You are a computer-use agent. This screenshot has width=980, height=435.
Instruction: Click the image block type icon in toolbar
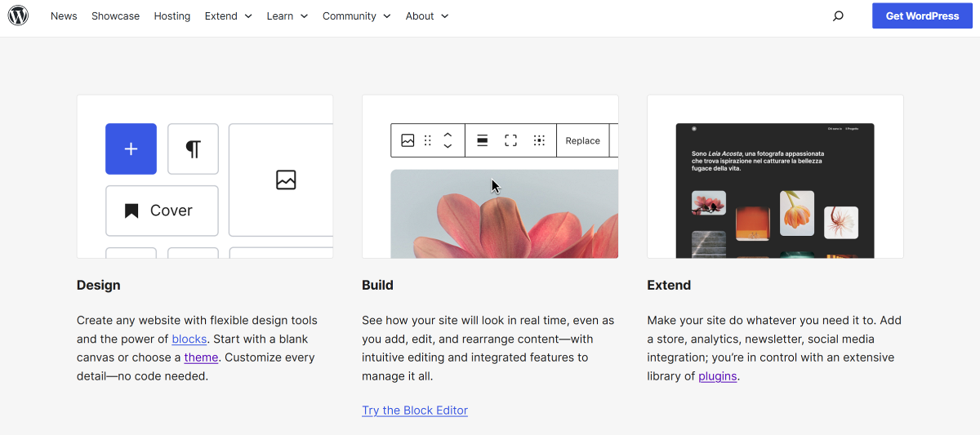[x=408, y=140]
